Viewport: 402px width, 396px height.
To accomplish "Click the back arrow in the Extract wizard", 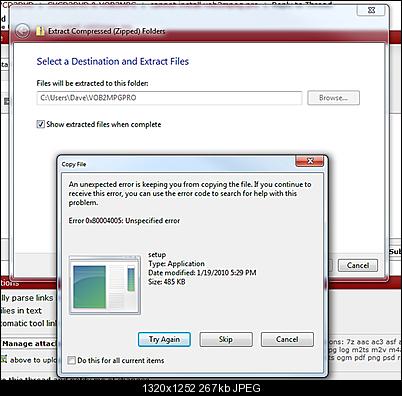I will pyautogui.click(x=22, y=31).
